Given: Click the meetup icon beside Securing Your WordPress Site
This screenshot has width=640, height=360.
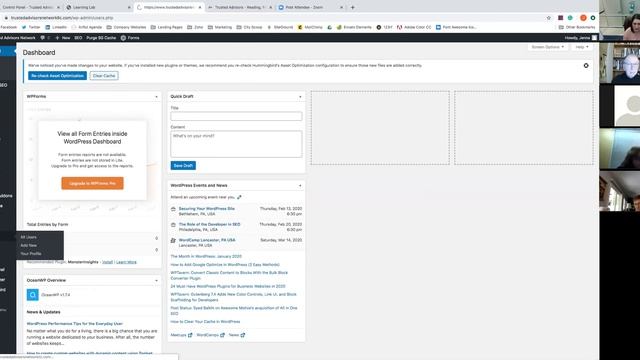Looking at the screenshot, I should [173, 209].
